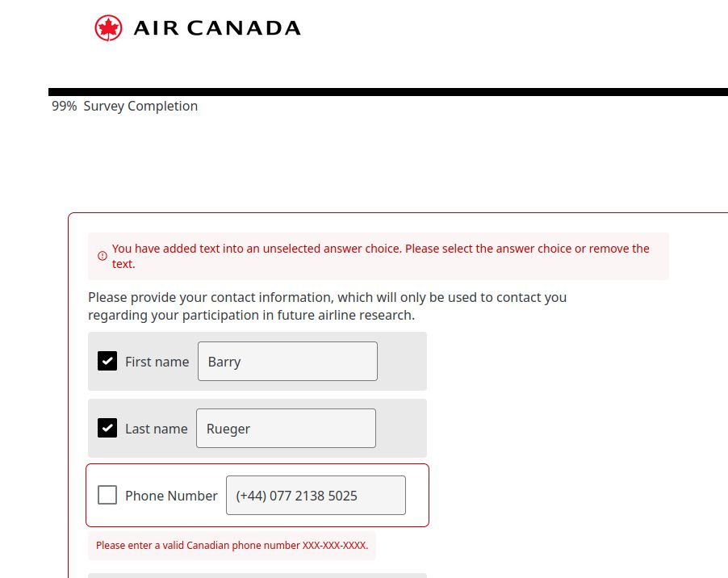Click the Survey Completion label

(x=140, y=106)
